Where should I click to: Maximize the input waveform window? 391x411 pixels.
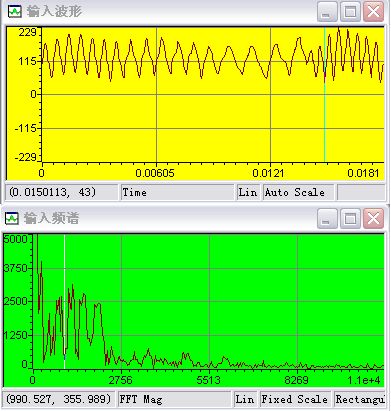(350, 12)
